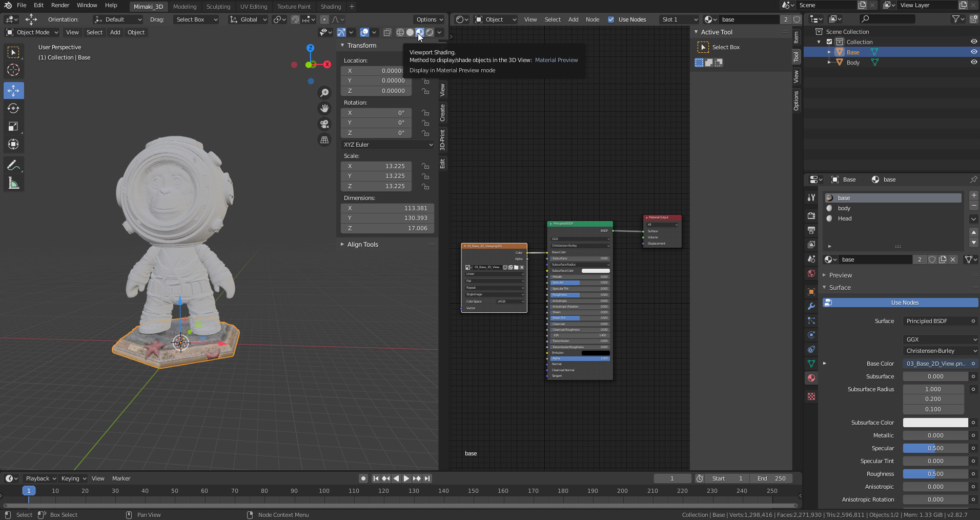Uncheck the Use Nodes checkbox
The image size is (980, 520).
611,19
